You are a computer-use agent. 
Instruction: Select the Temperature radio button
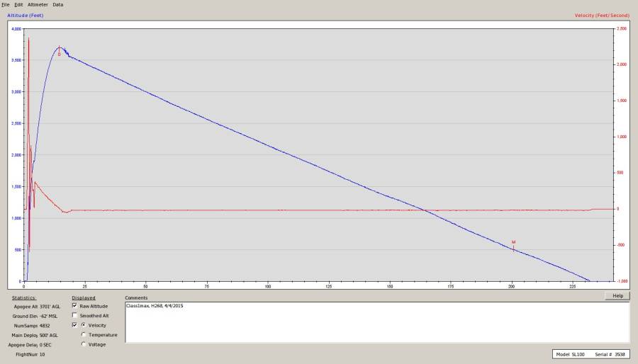pos(84,334)
